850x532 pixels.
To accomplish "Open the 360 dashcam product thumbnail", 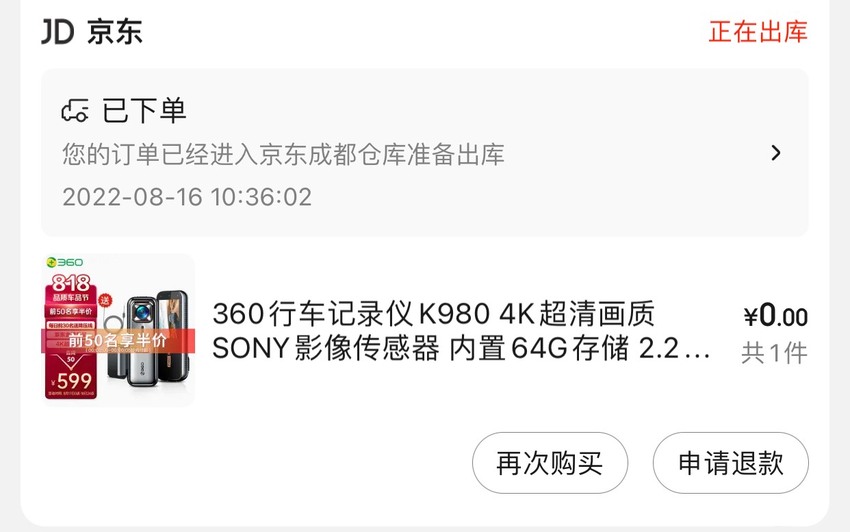I will [x=118, y=330].
